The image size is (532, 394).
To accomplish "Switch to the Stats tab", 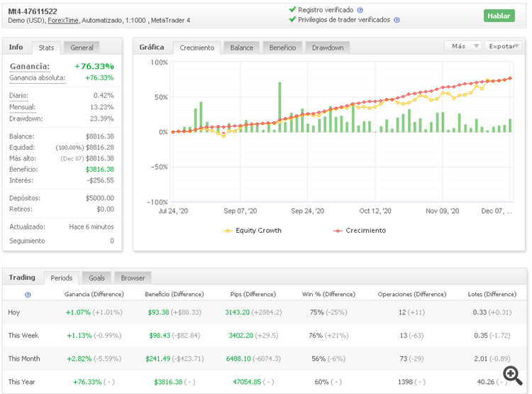I will coord(46,48).
